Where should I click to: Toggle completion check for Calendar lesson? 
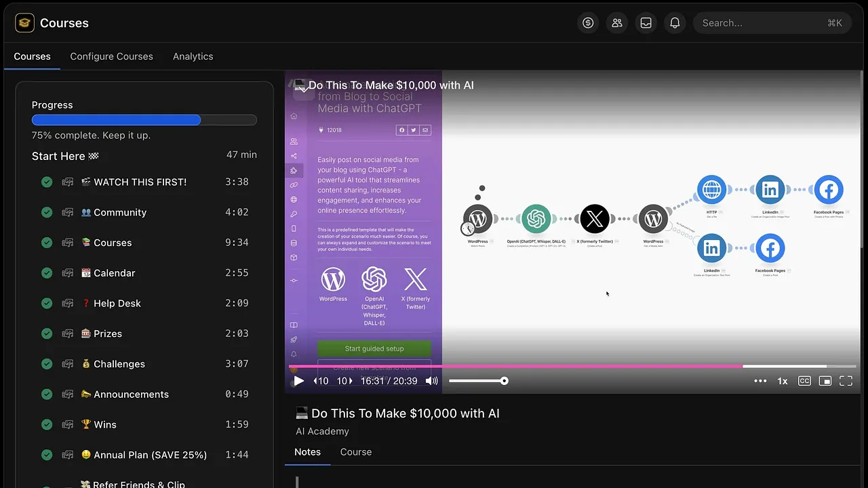pos(47,273)
